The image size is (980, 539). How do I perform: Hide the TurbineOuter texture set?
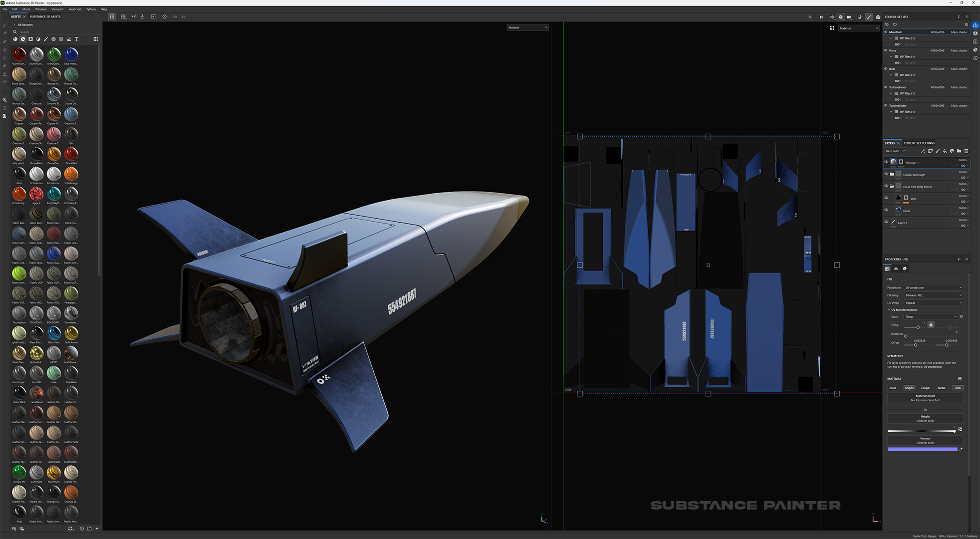tap(886, 105)
